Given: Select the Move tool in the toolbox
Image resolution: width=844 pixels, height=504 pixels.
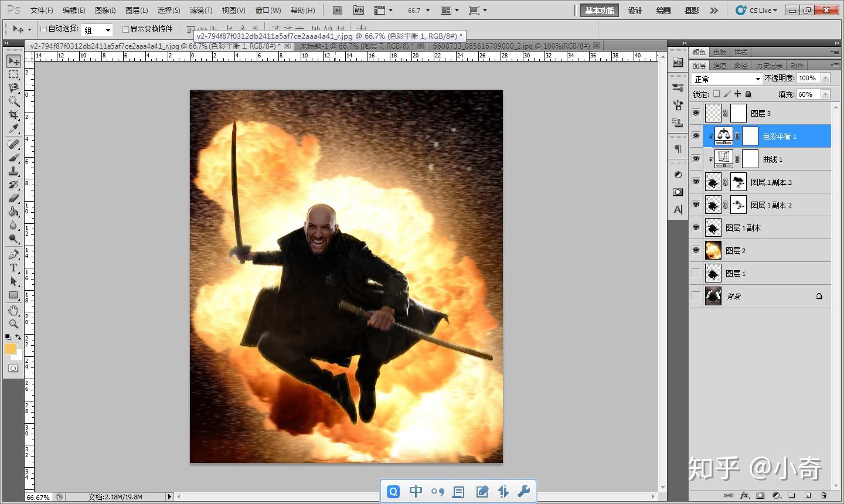Looking at the screenshot, I should pyautogui.click(x=13, y=61).
